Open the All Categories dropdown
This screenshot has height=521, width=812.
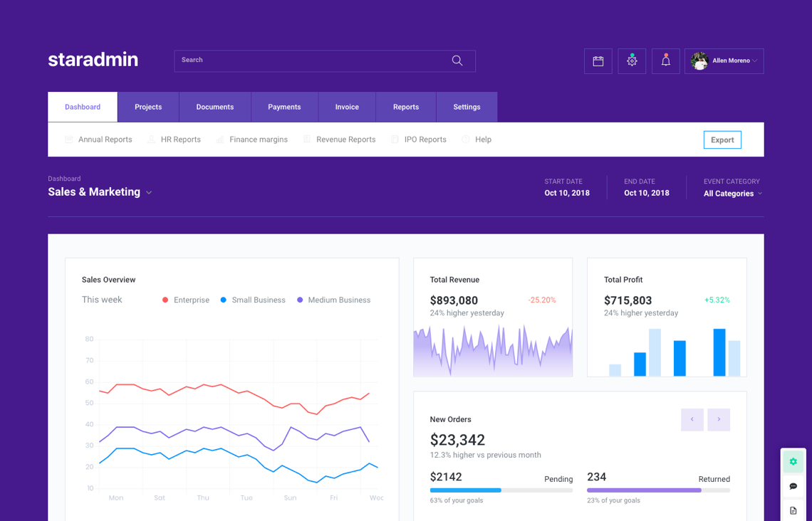(733, 194)
